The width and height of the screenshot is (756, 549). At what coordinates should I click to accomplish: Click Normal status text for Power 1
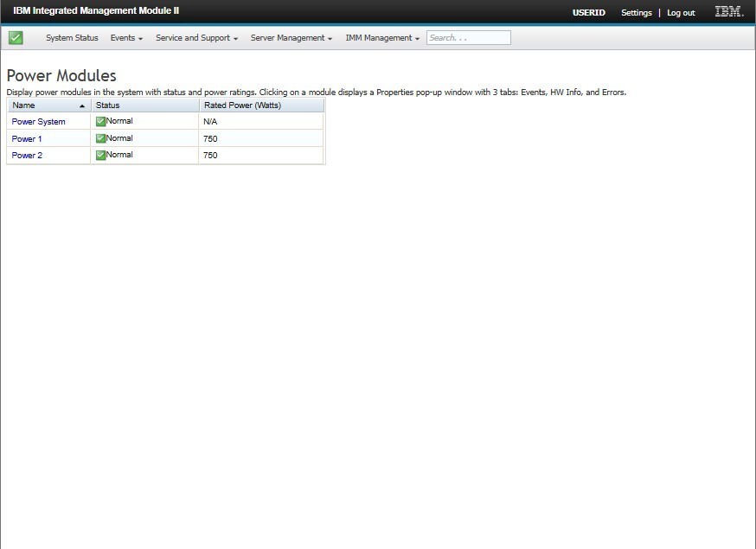[119, 138]
